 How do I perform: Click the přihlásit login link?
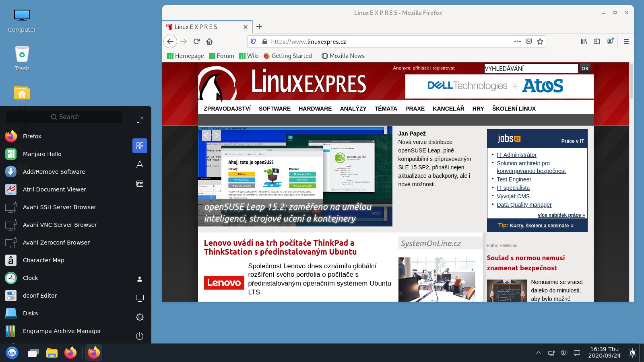tap(421, 68)
